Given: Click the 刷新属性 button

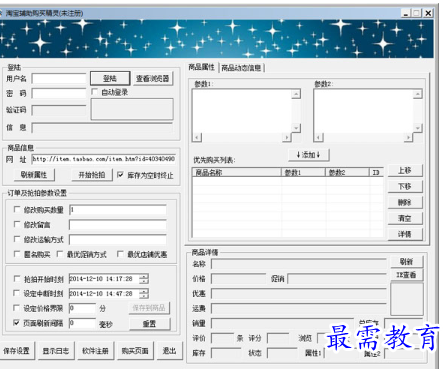Looking at the screenshot, I should [34, 175].
